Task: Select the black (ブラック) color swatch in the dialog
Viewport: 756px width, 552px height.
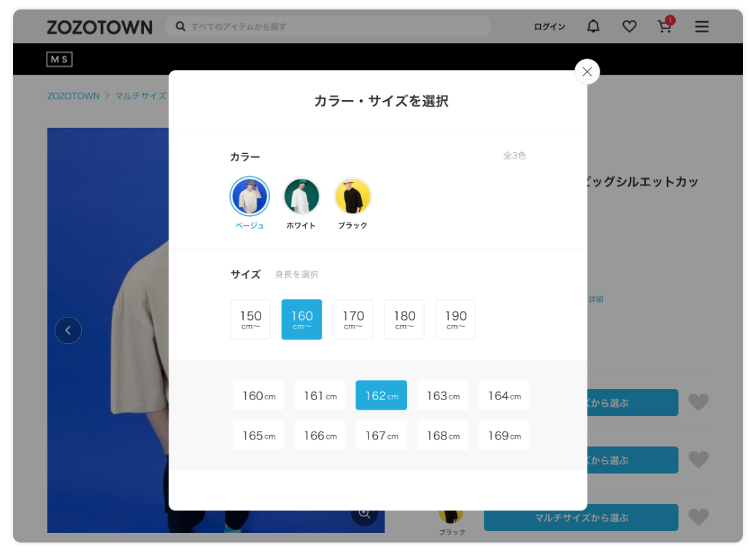Action: (x=352, y=196)
